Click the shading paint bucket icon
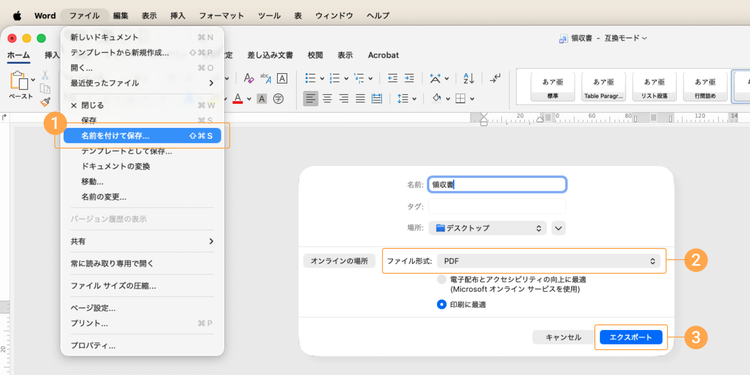750x375 pixels. pyautogui.click(x=436, y=99)
